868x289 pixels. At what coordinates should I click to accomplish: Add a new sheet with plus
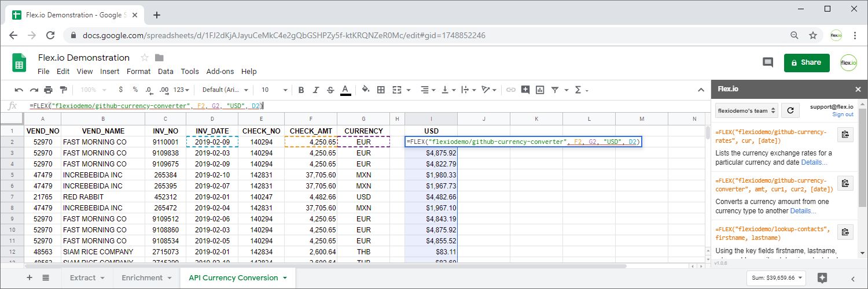coord(30,277)
